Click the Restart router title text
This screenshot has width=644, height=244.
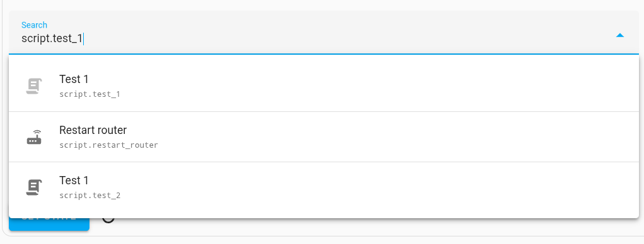[93, 130]
